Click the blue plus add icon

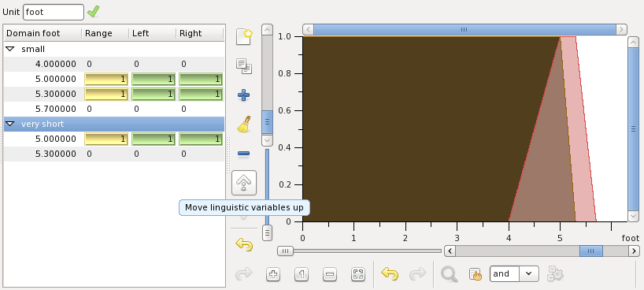244,96
